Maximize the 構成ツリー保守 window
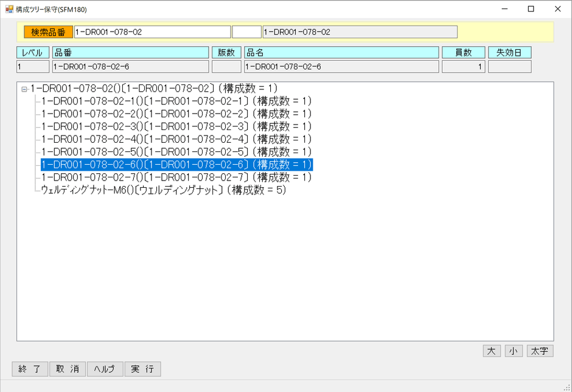The width and height of the screenshot is (572, 392). coord(531,9)
